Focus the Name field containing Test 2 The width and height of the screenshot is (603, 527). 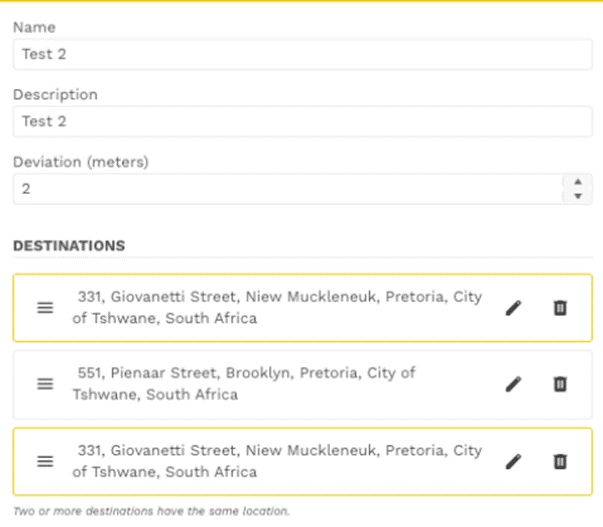point(303,54)
